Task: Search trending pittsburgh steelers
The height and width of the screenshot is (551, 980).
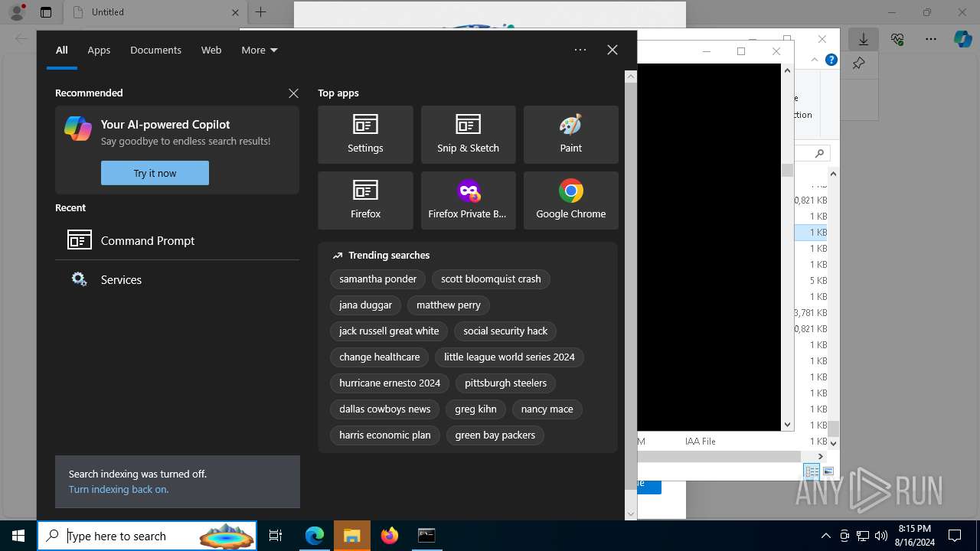Action: pyautogui.click(x=505, y=383)
